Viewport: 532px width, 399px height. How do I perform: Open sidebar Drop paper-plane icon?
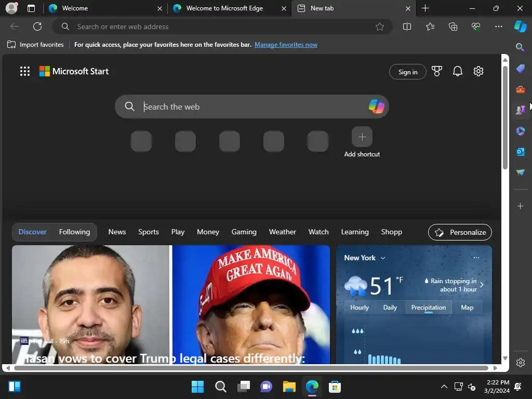pos(520,172)
